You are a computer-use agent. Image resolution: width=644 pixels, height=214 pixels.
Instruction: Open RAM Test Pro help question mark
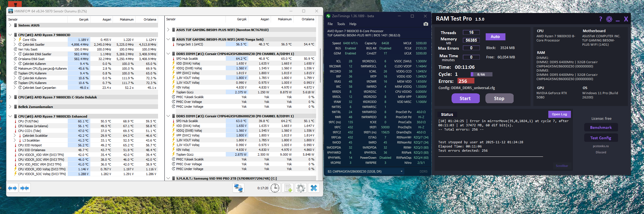[x=601, y=19]
